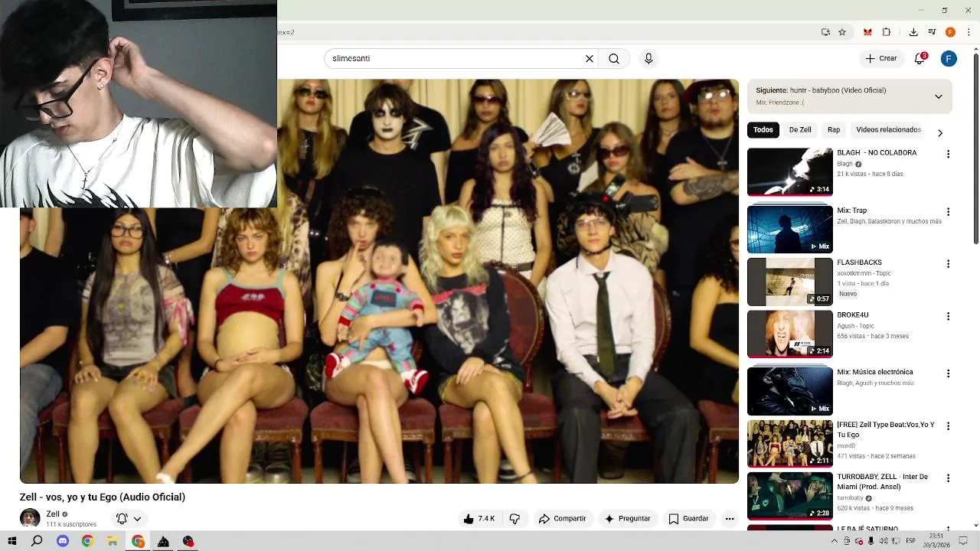Open Windows taskbar search
The width and height of the screenshot is (980, 551).
(x=37, y=541)
